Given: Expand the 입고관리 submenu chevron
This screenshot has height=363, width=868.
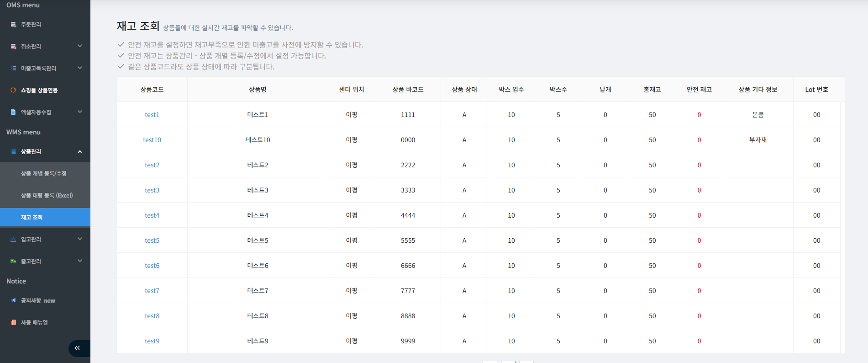Looking at the screenshot, I should pos(80,239).
